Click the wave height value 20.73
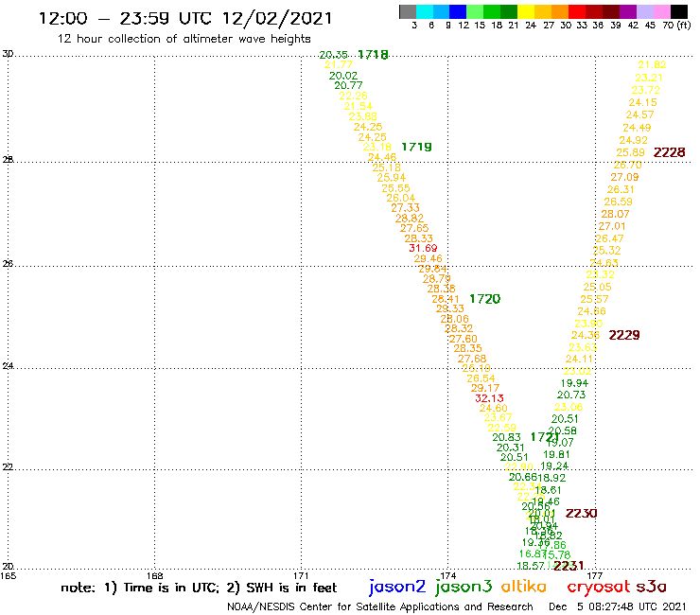The image size is (700, 615). (571, 395)
